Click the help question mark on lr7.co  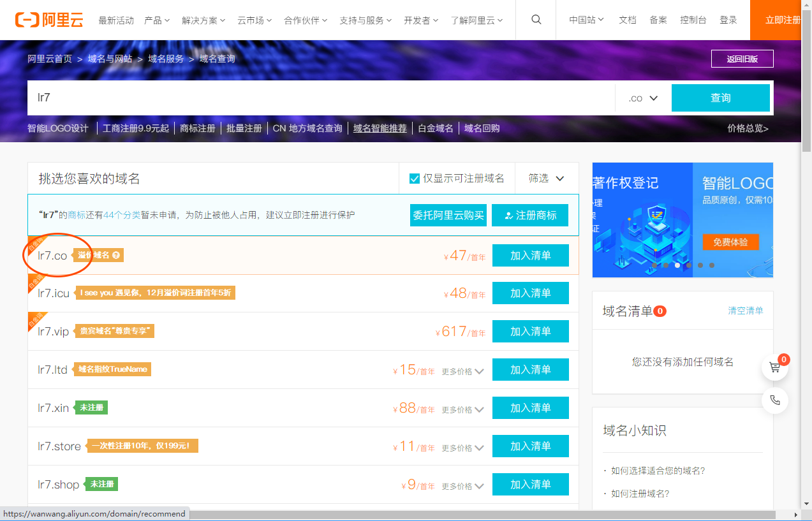coord(115,255)
